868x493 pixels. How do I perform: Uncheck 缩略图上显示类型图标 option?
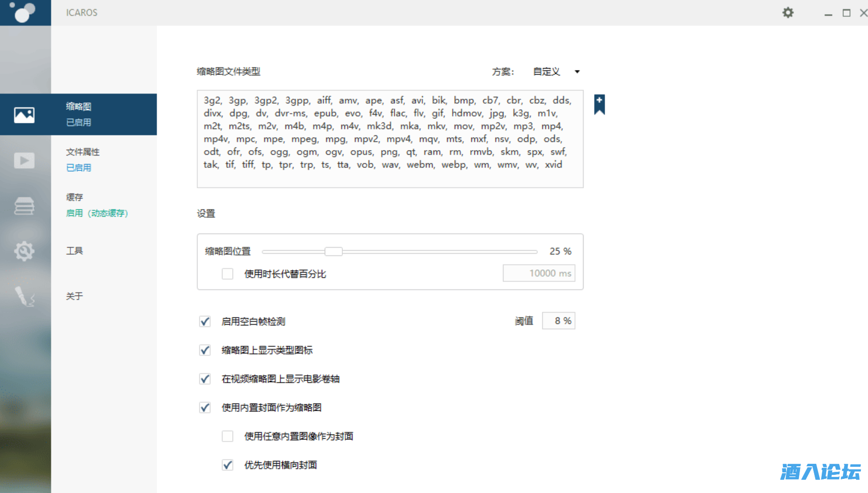pos(205,350)
